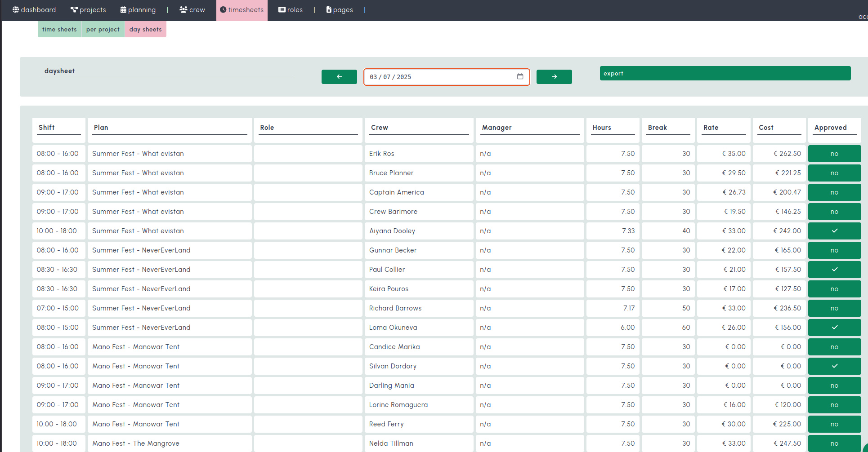Approve Darling Mania's Mano Fest shift

[x=834, y=385]
